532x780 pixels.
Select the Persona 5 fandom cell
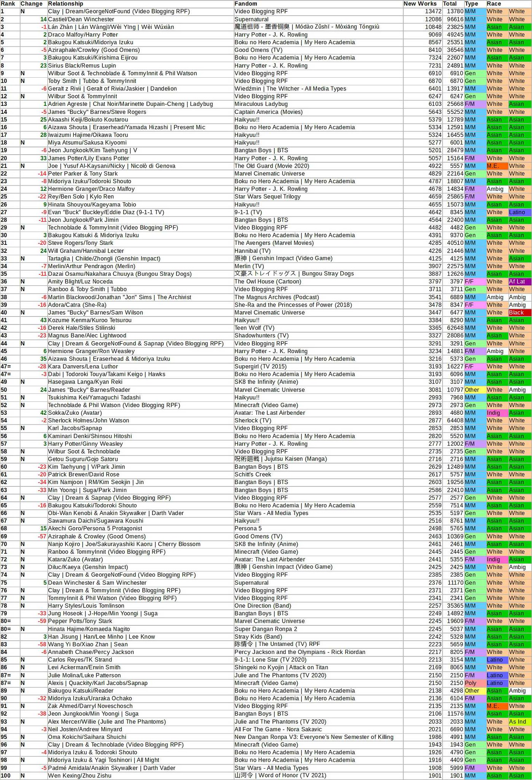318,529
